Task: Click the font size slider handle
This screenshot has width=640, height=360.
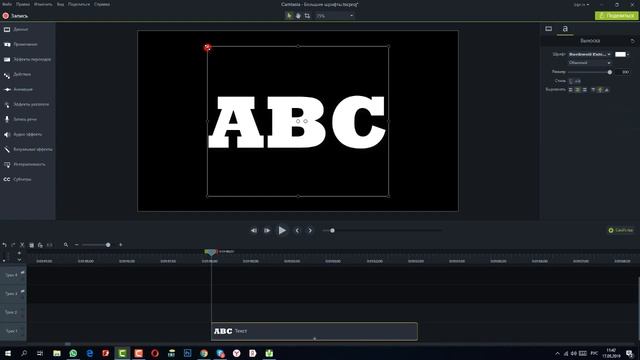Action: coord(610,72)
